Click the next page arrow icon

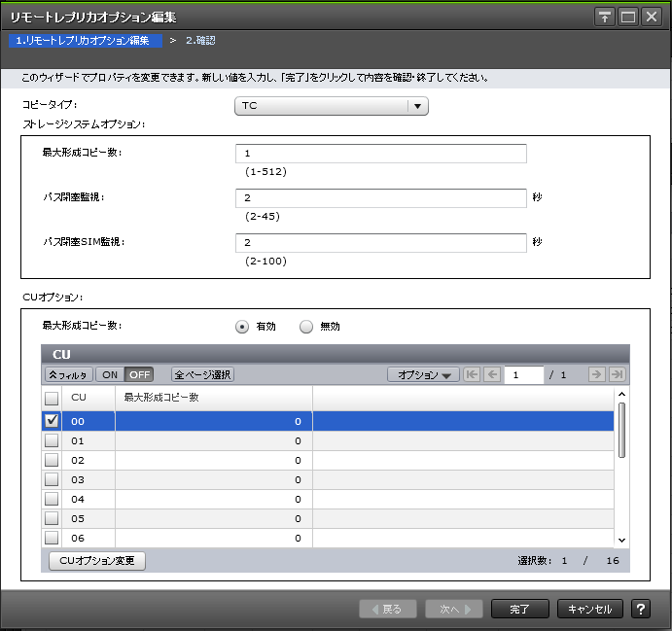(x=597, y=374)
